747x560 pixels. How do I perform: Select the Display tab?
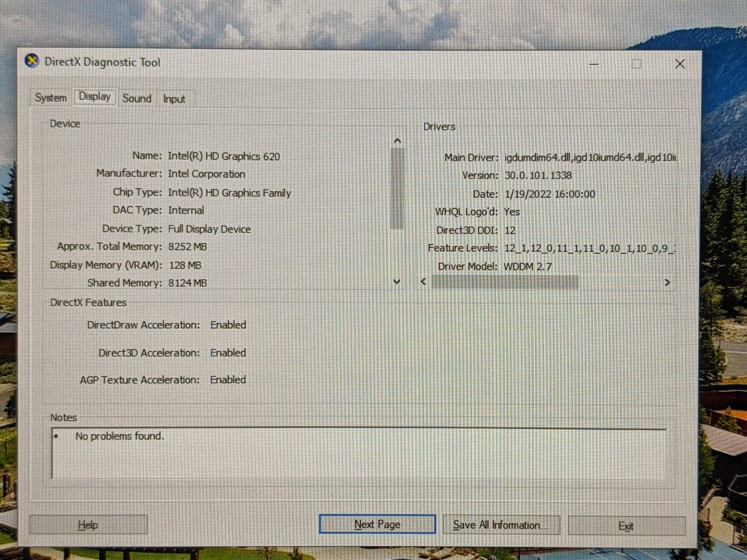(95, 97)
